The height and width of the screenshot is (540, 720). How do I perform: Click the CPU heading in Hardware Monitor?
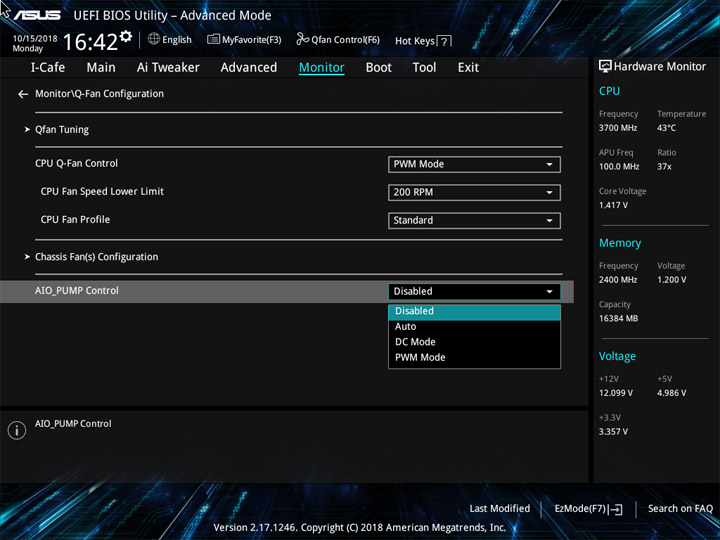609,91
